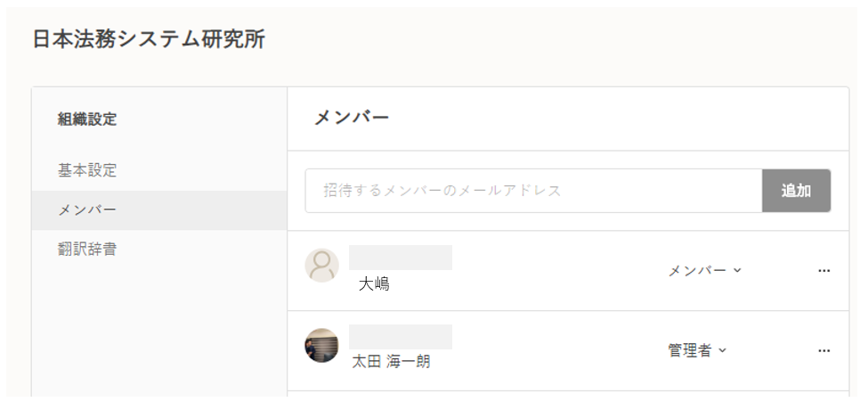Click the member name 大嶋

click(x=374, y=284)
